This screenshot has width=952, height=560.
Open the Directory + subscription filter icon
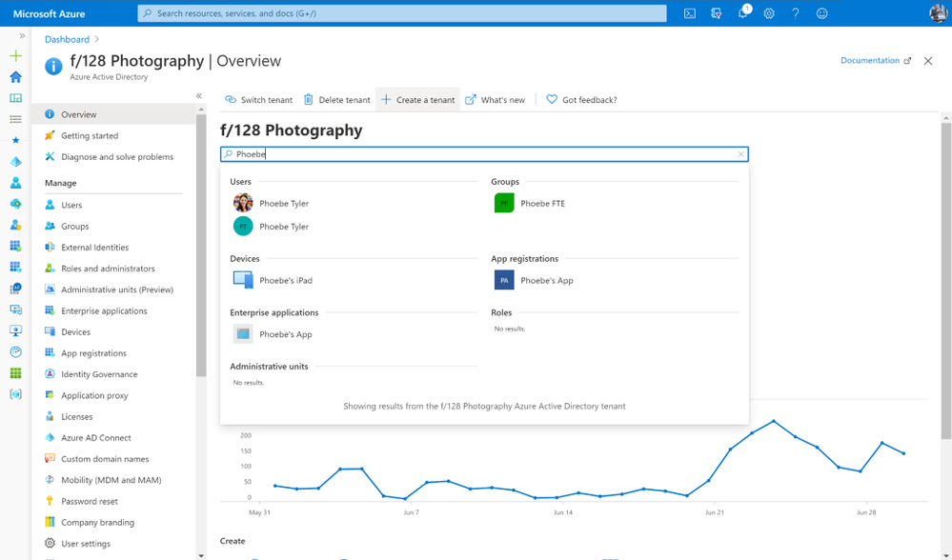click(717, 13)
